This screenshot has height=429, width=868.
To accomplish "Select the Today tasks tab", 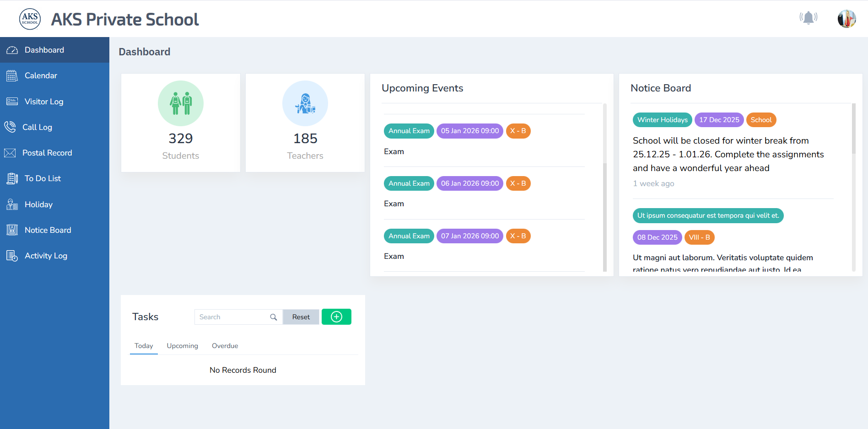I will click(144, 346).
